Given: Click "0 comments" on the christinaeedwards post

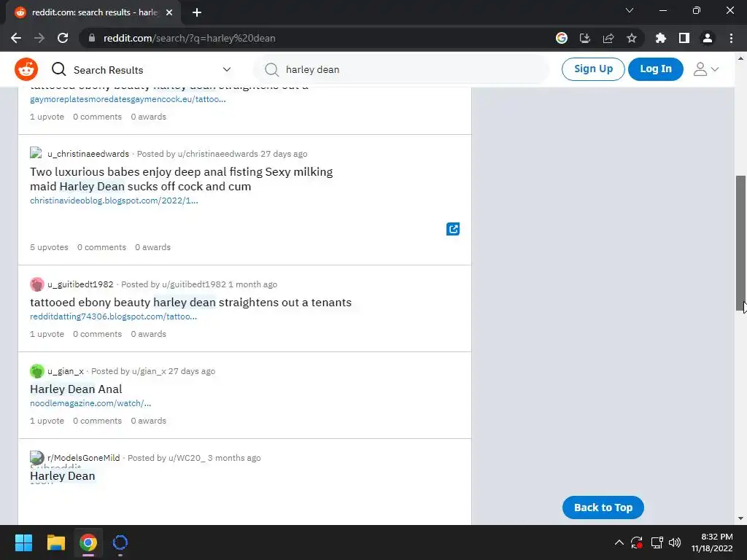Looking at the screenshot, I should (101, 247).
